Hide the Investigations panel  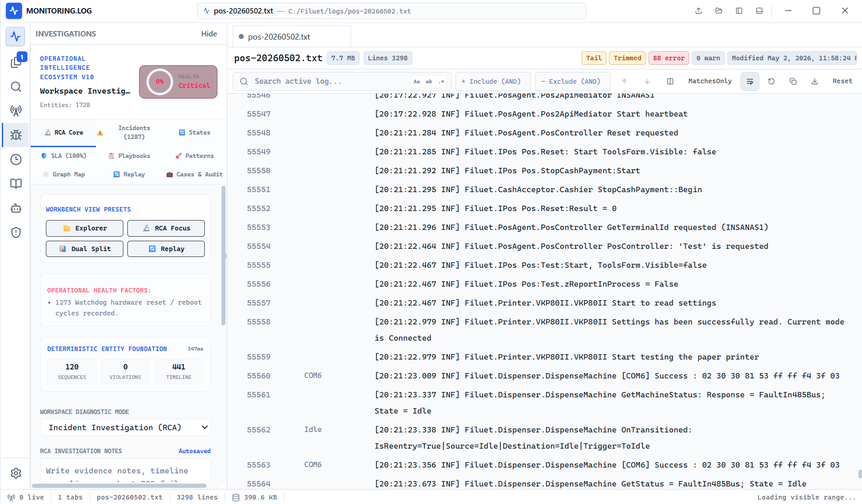click(209, 34)
